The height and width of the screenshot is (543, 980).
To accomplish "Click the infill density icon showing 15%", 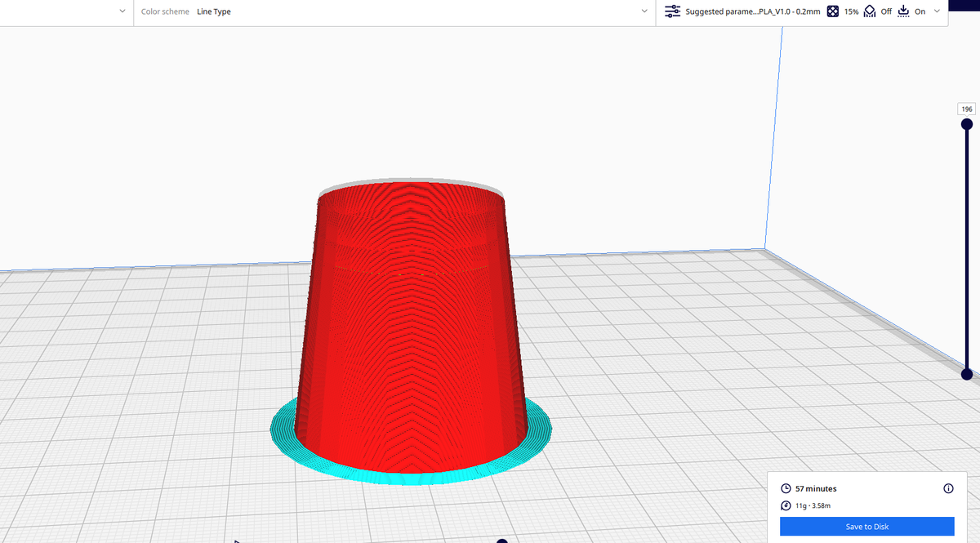I will 832,11.
